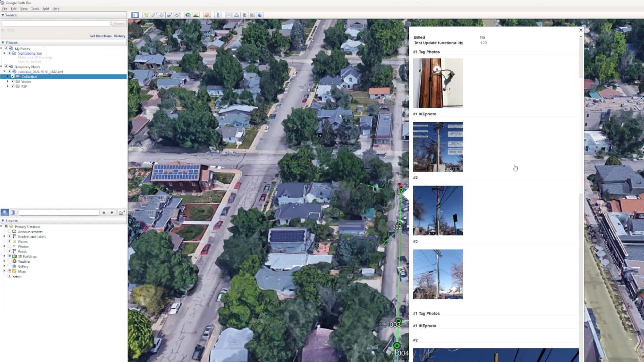Select the Add Path tool

coord(162,15)
